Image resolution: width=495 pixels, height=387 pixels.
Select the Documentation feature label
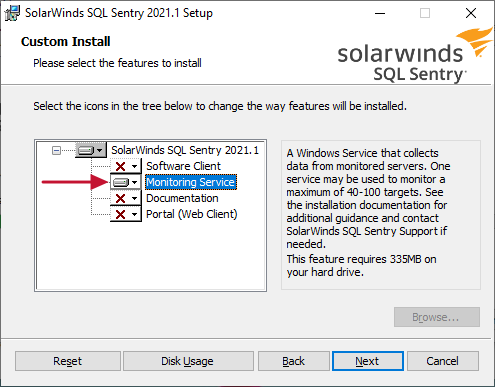pos(182,198)
